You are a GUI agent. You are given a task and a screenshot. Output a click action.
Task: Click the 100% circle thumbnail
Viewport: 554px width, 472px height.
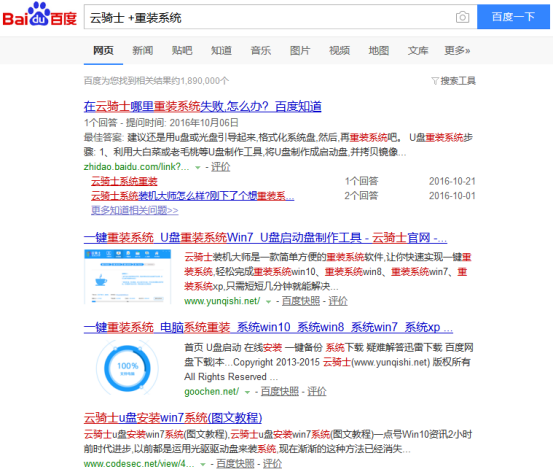coord(127,368)
